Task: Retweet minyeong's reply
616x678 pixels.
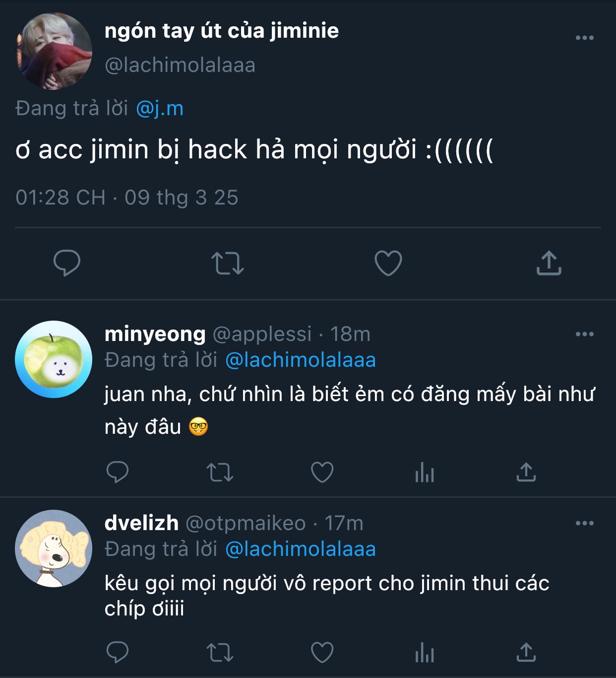Action: [220, 473]
